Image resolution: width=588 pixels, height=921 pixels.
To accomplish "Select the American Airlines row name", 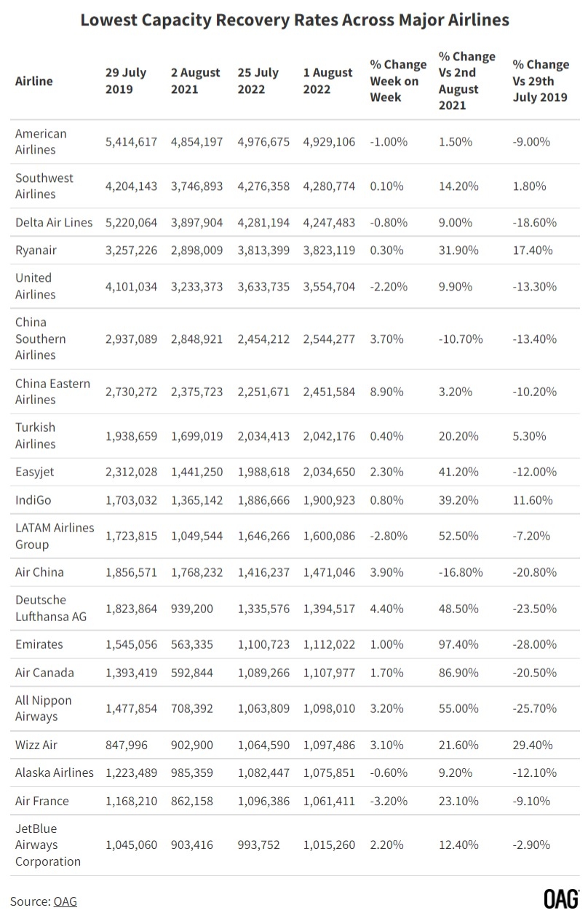I will pyautogui.click(x=41, y=142).
